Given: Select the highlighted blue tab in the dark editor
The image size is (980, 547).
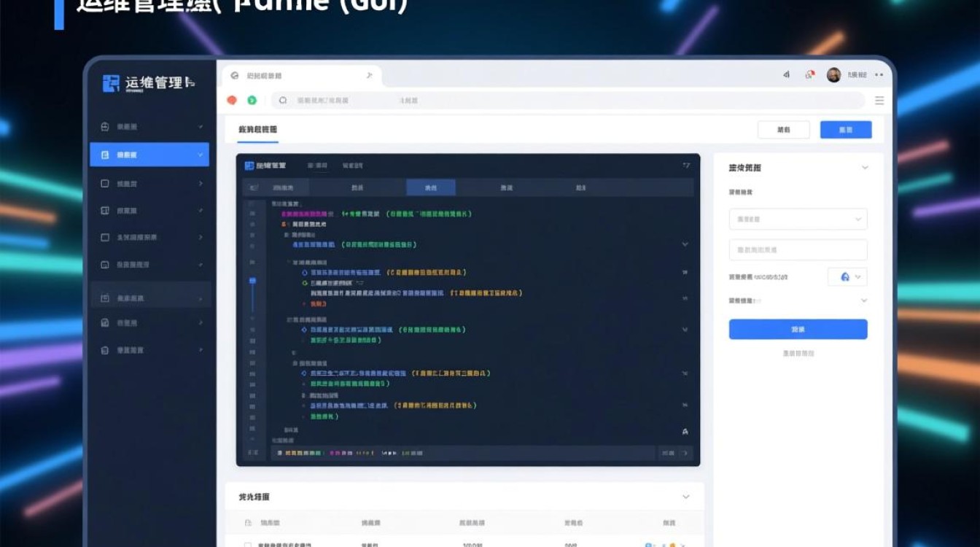Looking at the screenshot, I should (430, 187).
